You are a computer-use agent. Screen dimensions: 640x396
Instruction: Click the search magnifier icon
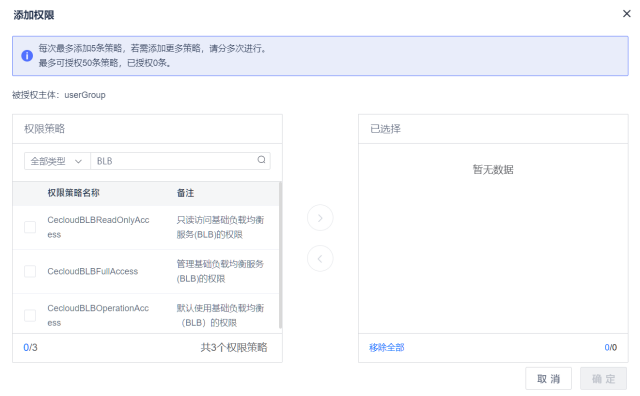[x=261, y=160]
